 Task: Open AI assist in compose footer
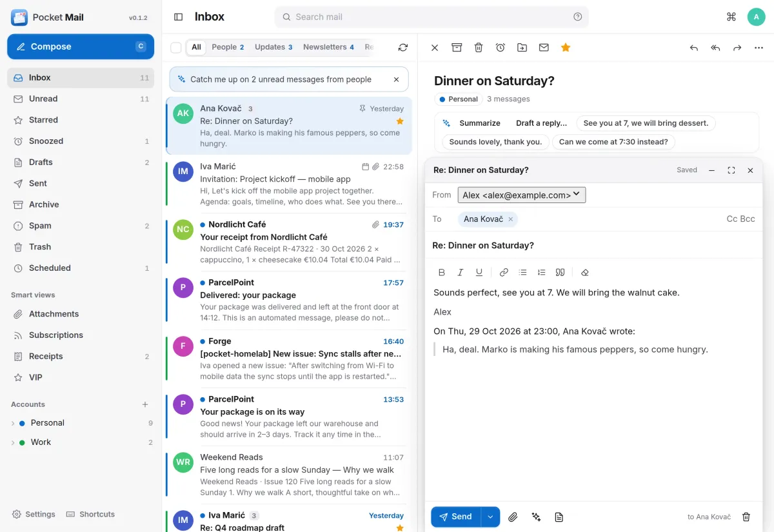point(536,517)
